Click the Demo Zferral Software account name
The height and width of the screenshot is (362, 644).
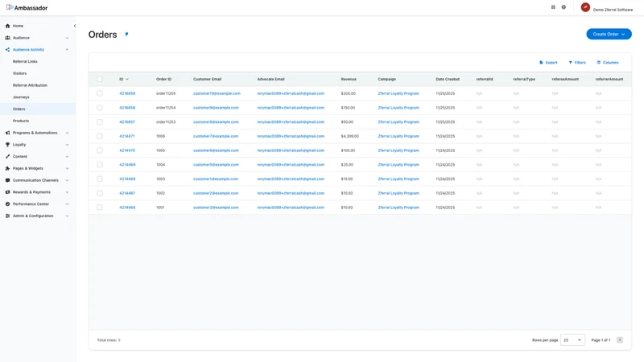point(613,10)
